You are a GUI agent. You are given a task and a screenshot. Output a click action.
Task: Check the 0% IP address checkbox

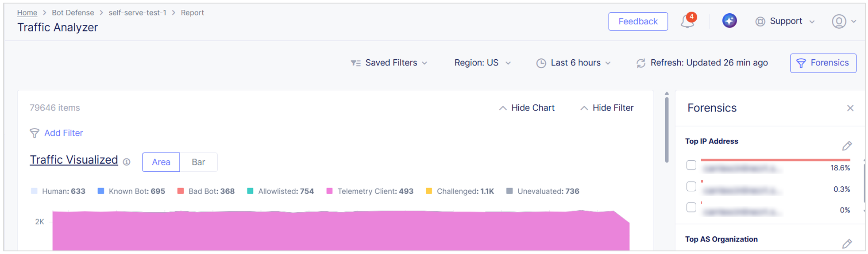pos(691,207)
